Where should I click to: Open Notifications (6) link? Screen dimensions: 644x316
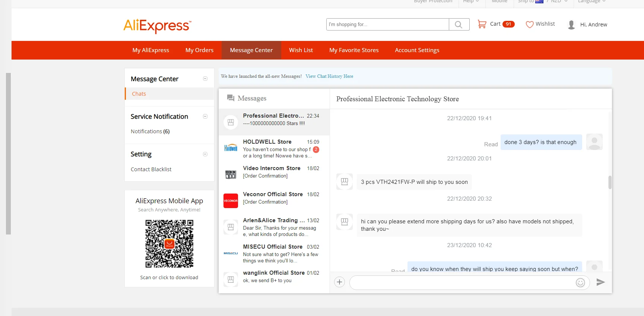point(150,131)
